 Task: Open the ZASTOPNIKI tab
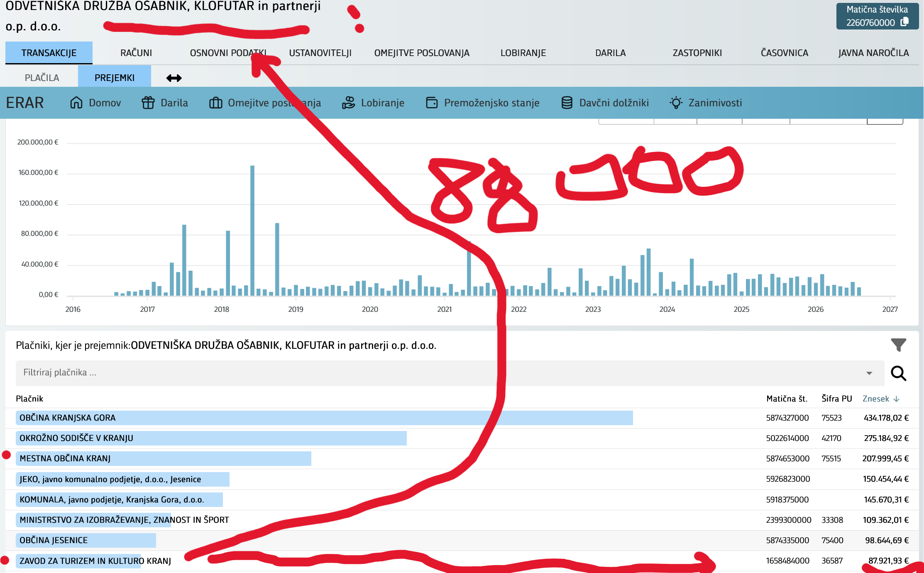[697, 53]
